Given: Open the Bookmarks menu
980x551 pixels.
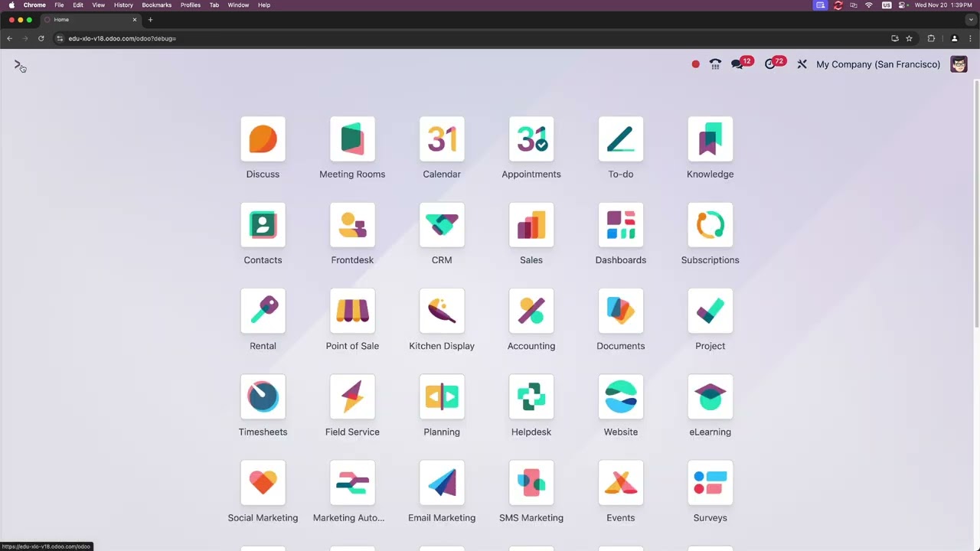Looking at the screenshot, I should coord(156,5).
